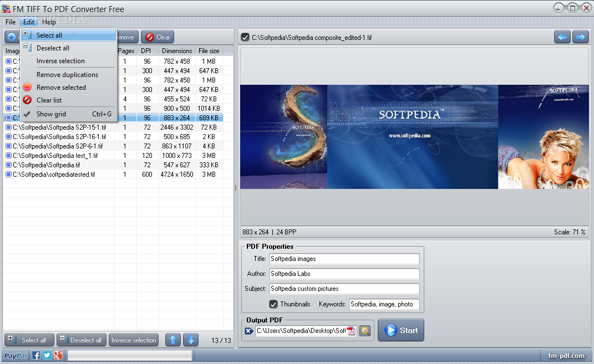Image resolution: width=594 pixels, height=364 pixels.
Task: Toggle the preview image checkbox for composite_edited-1.tif
Action: coord(245,37)
